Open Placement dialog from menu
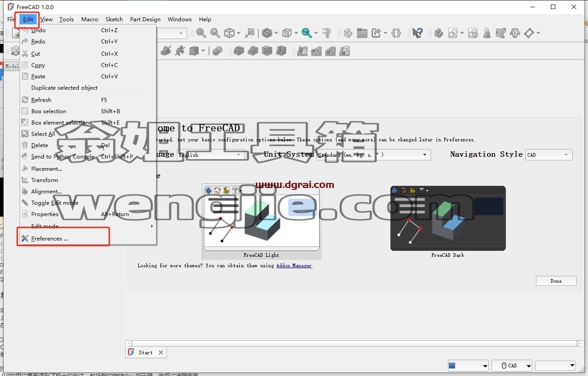588x376 pixels. [88, 169]
